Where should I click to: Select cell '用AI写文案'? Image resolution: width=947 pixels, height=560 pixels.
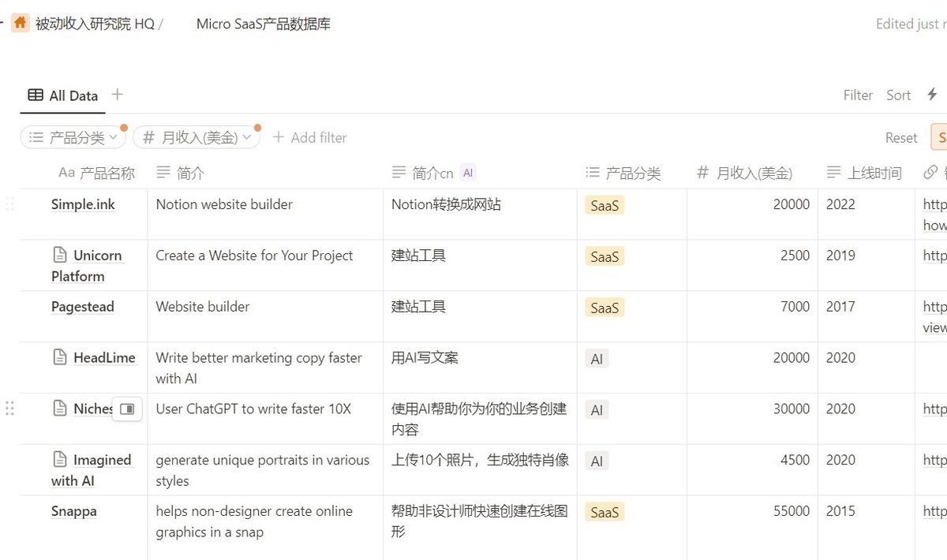480,368
